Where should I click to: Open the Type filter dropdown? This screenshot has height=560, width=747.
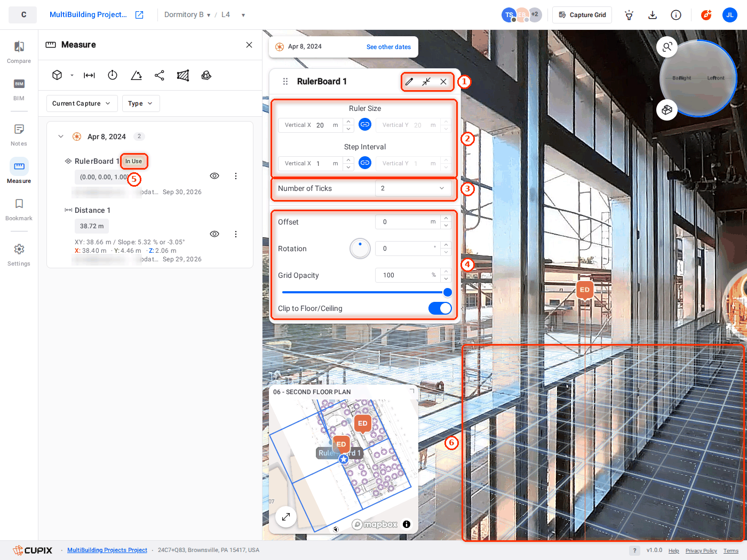click(x=141, y=103)
